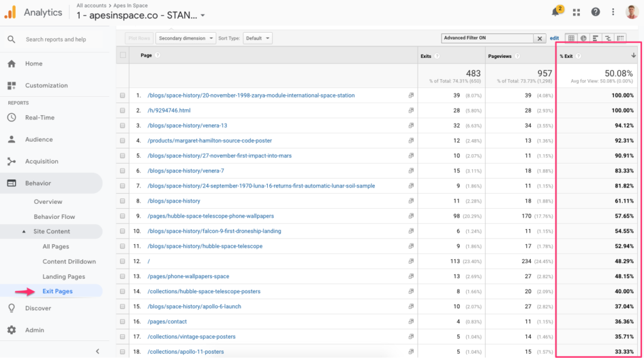Open the Behavior Flow report
The height and width of the screenshot is (358, 644).
pos(54,216)
